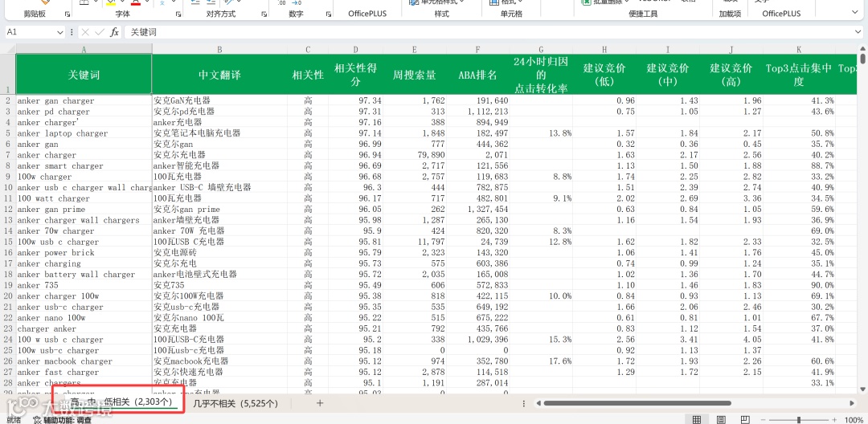Select column D header
The image size is (868, 424).
coord(356,49)
